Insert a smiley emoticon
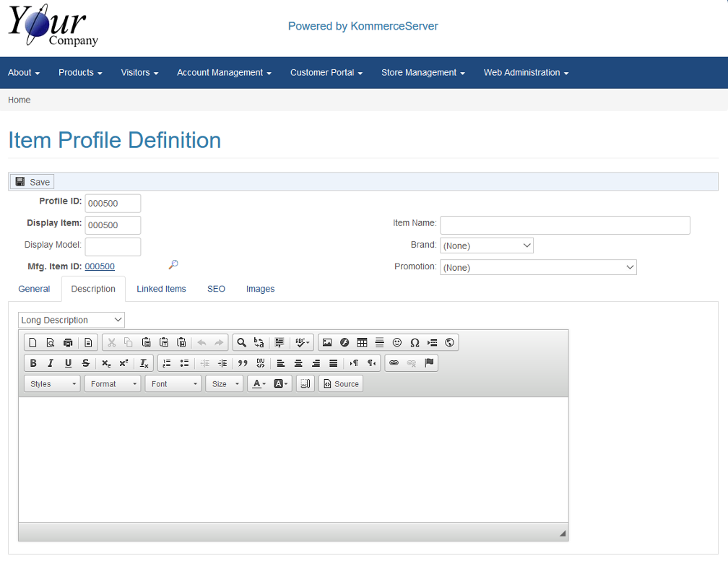 tap(397, 342)
